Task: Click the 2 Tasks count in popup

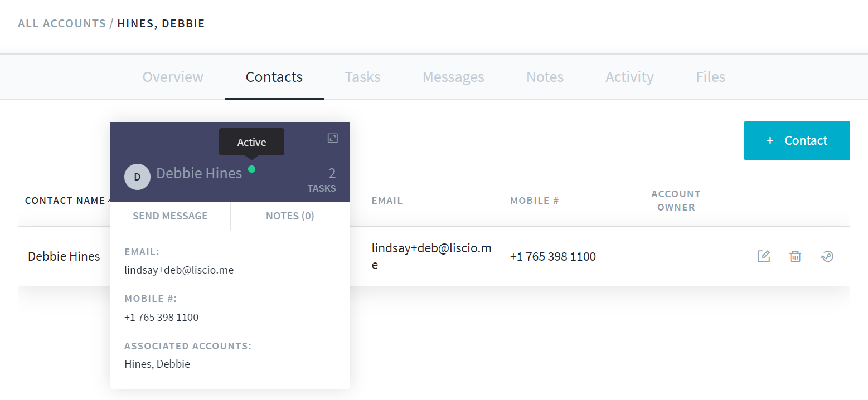Action: point(322,181)
